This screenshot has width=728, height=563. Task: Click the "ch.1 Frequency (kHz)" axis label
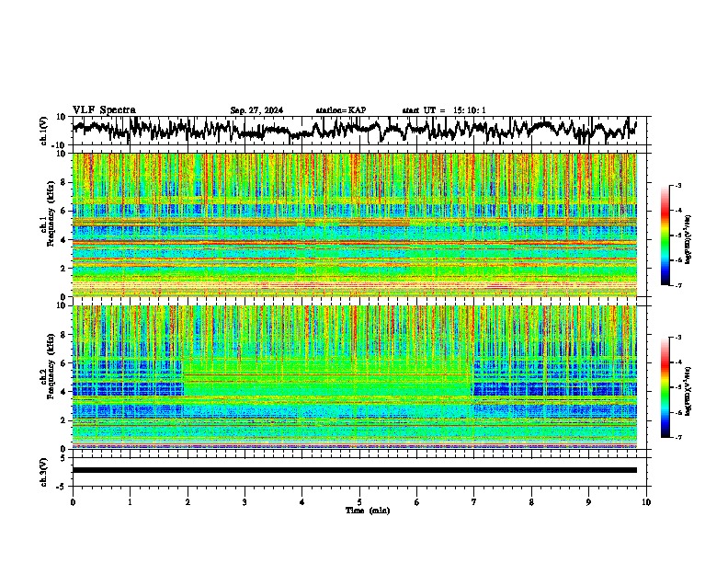[47, 214]
